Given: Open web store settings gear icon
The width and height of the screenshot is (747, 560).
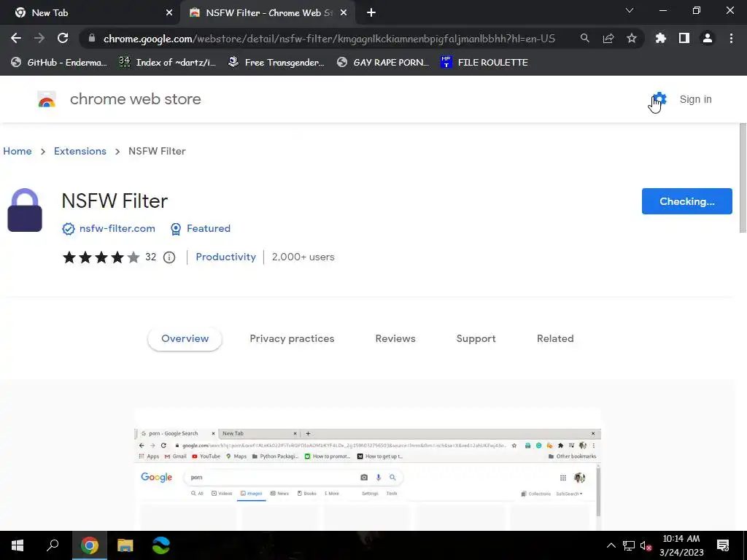Looking at the screenshot, I should coord(659,99).
